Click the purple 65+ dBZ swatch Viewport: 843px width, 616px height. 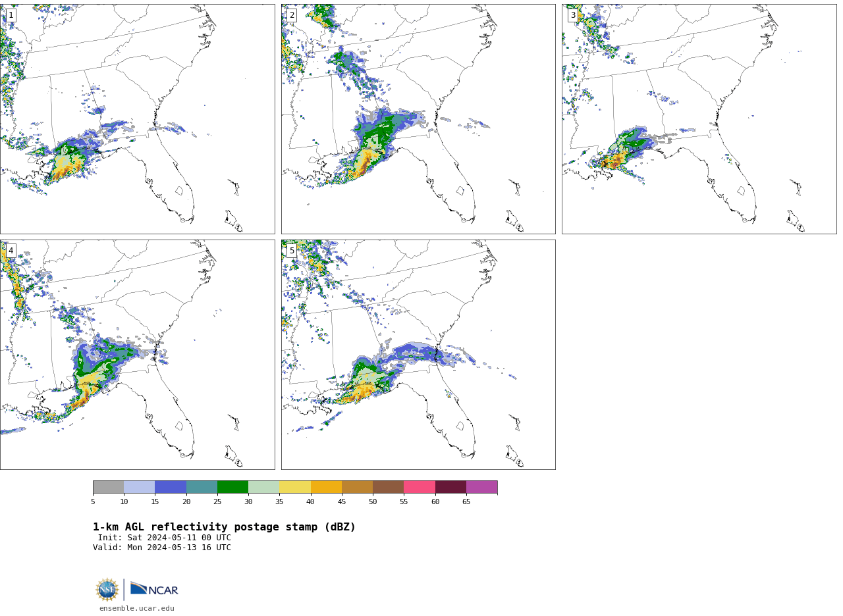tap(481, 487)
